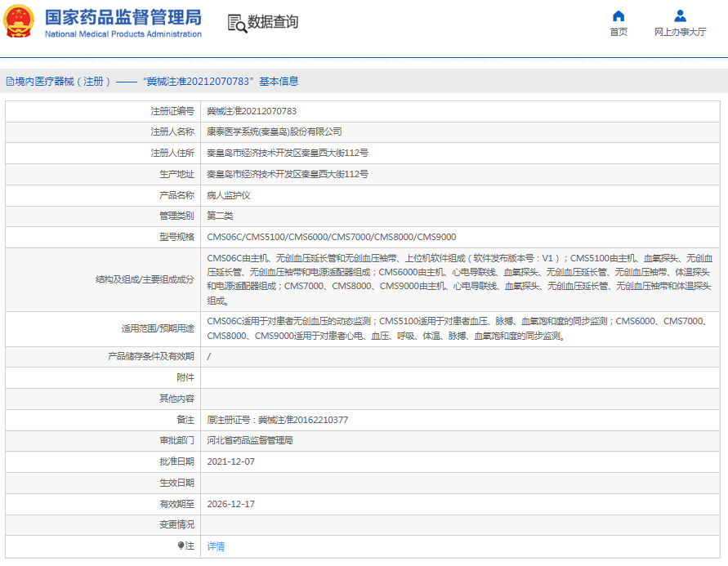Click the 国家药品监督管理局 title

123,18
